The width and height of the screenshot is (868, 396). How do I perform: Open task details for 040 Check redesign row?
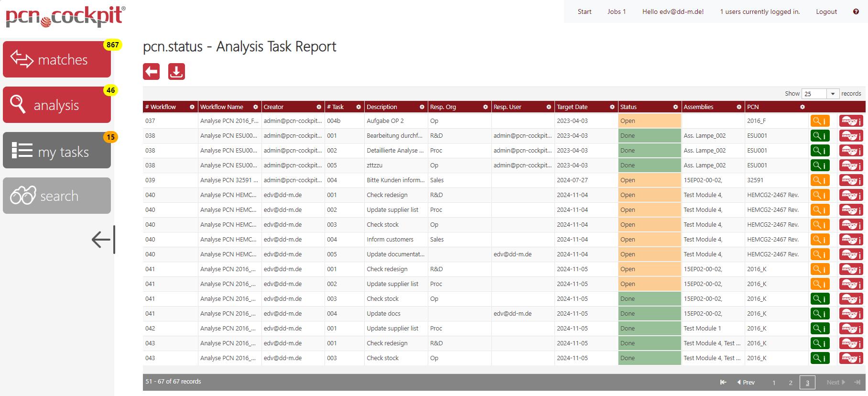(x=820, y=195)
